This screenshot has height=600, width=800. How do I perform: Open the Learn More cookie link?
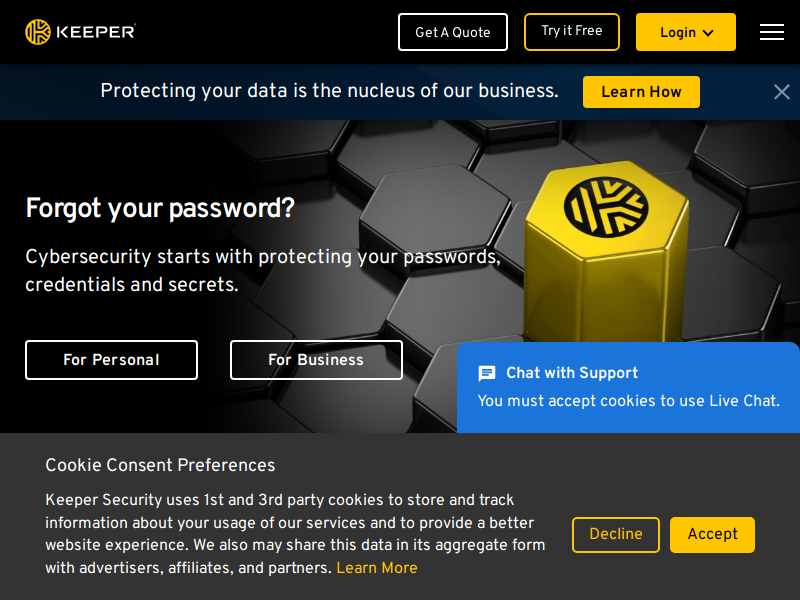pyautogui.click(x=377, y=568)
